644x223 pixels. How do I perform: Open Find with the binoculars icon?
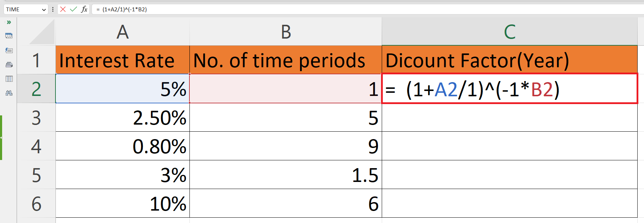point(9,93)
